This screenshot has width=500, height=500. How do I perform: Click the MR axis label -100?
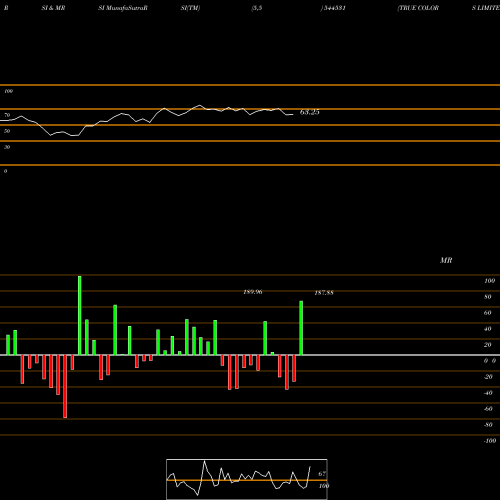point(490,441)
